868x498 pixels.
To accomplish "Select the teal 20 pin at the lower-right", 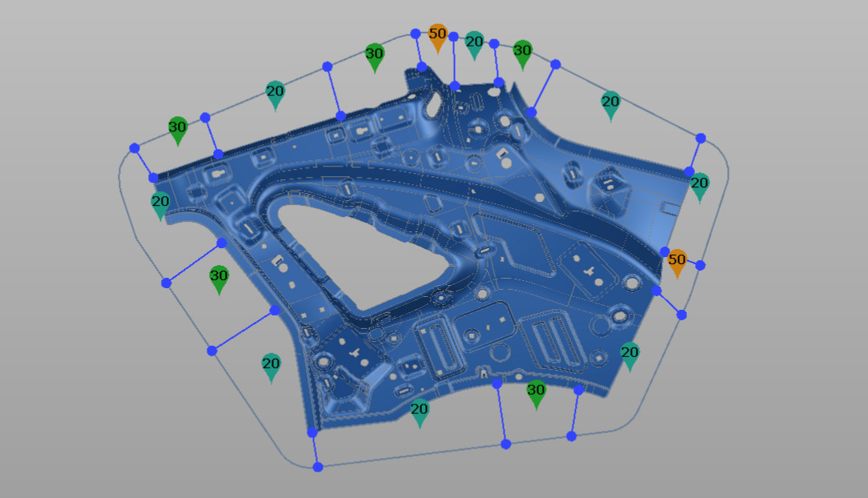I will click(629, 353).
